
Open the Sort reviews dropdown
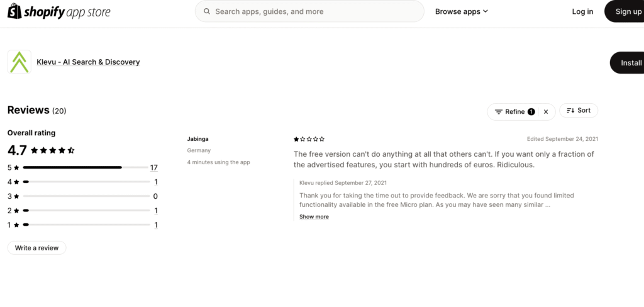click(579, 111)
